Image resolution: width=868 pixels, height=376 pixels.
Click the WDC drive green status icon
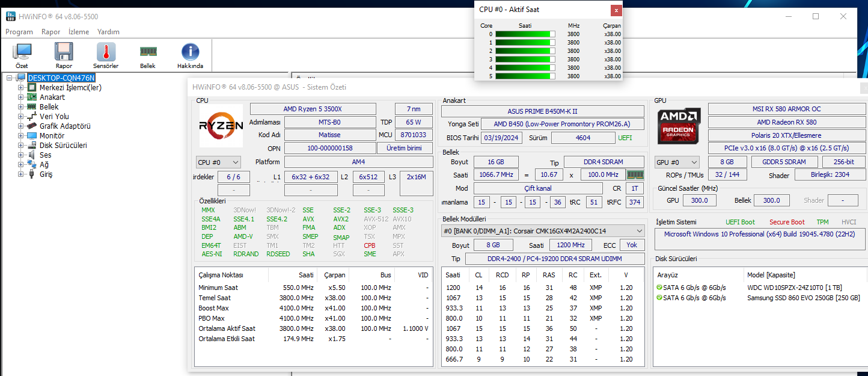click(x=659, y=288)
